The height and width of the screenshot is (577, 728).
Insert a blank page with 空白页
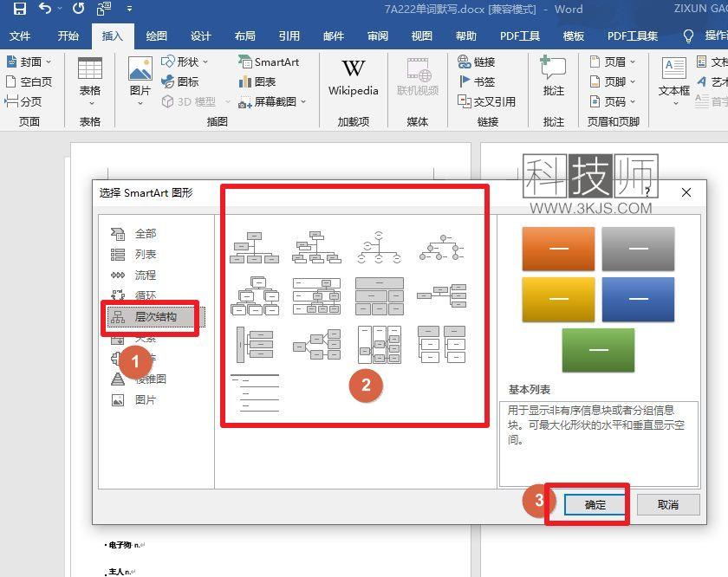(x=29, y=81)
